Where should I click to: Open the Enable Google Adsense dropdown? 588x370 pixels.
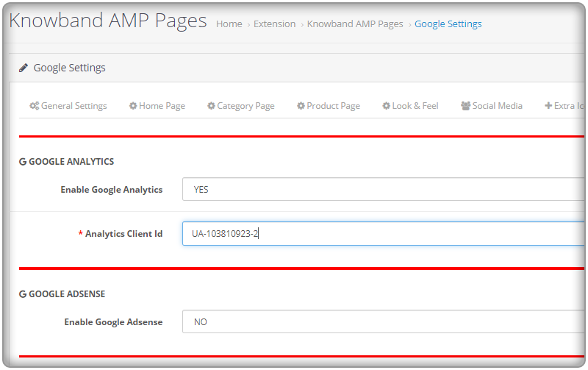383,321
